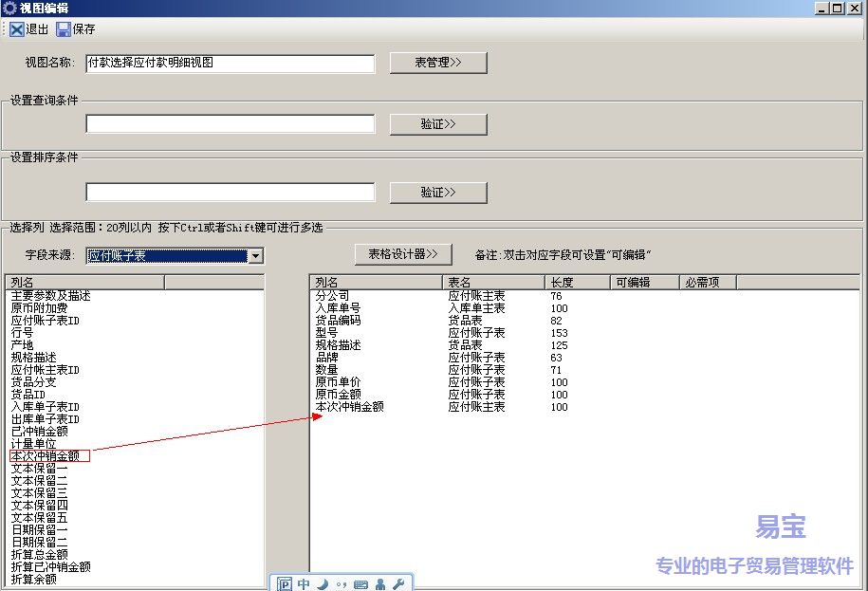This screenshot has width=868, height=591.
Task: Open the 表格设计器>> button
Action: click(x=402, y=254)
